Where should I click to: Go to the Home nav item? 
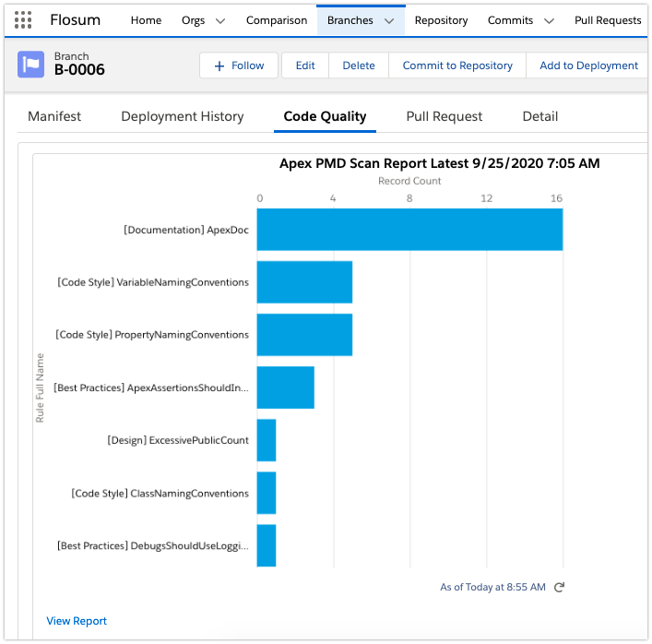[x=146, y=20]
